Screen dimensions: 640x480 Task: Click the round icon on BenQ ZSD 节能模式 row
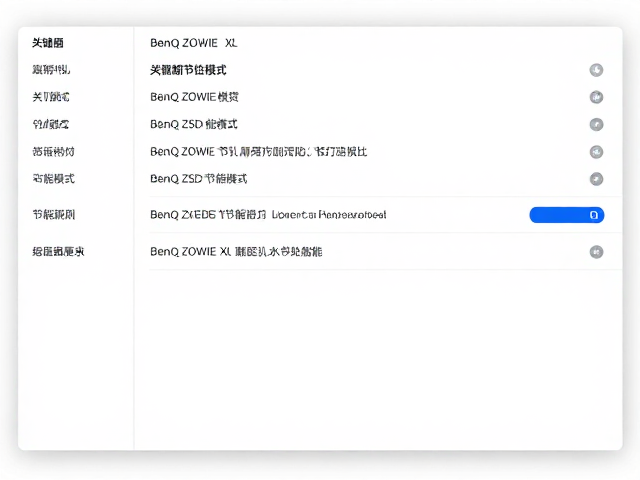(x=596, y=179)
